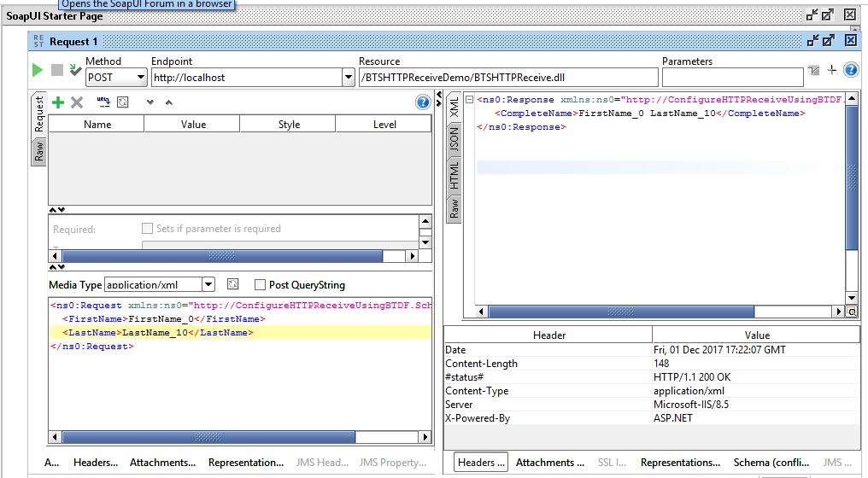The height and width of the screenshot is (478, 868).
Task: Extract parameters from URL icon
Action: click(x=103, y=102)
